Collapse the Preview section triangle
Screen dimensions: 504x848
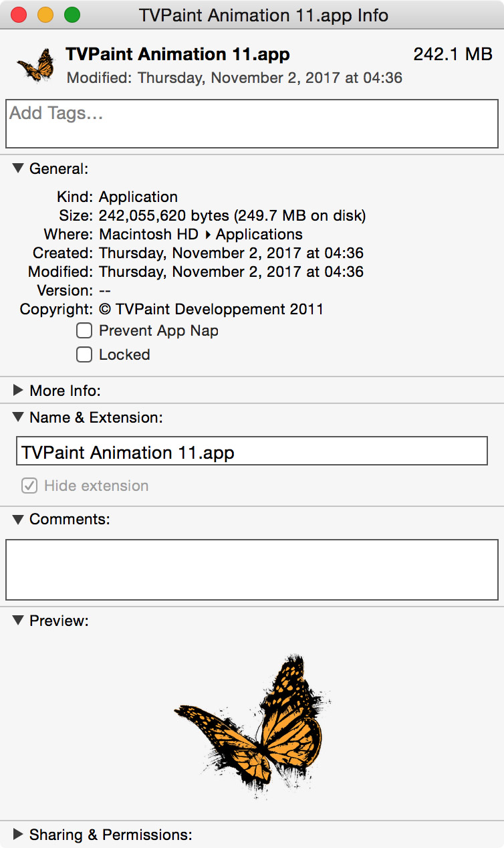18,621
